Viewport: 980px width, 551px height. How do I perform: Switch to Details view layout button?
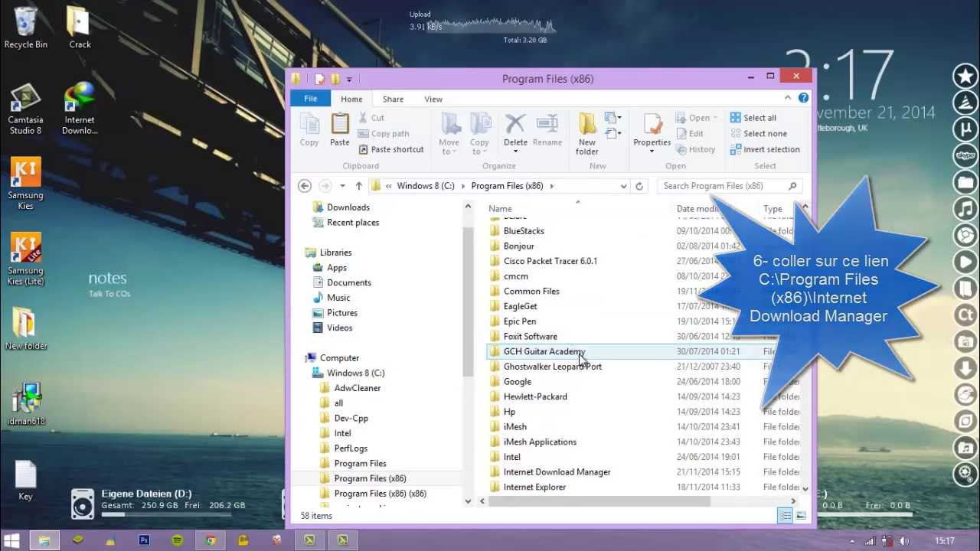785,516
